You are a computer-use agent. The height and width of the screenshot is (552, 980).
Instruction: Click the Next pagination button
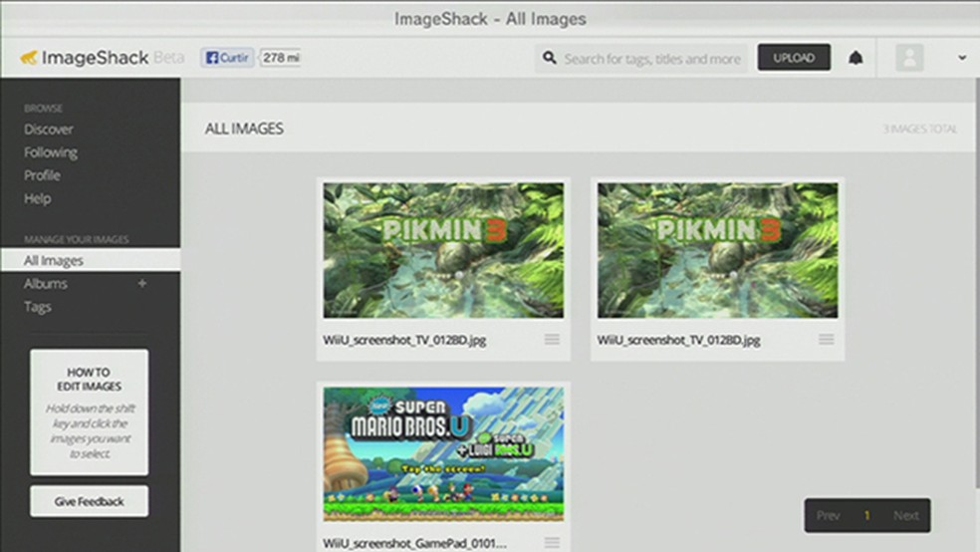point(905,516)
